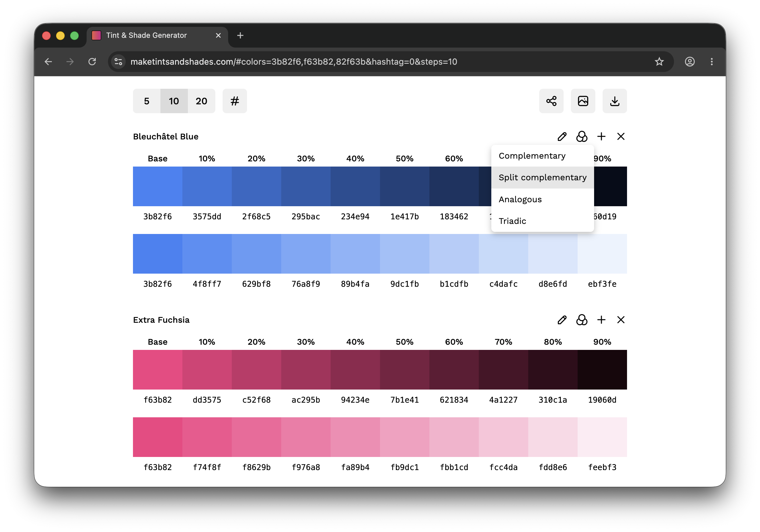Click the 2f68c5 blue shade swatch

[x=256, y=186]
